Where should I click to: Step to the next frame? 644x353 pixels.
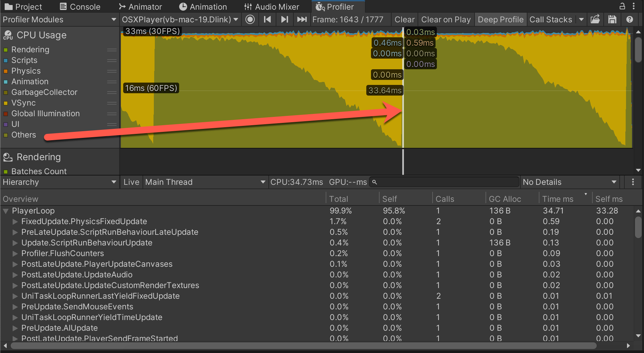284,20
